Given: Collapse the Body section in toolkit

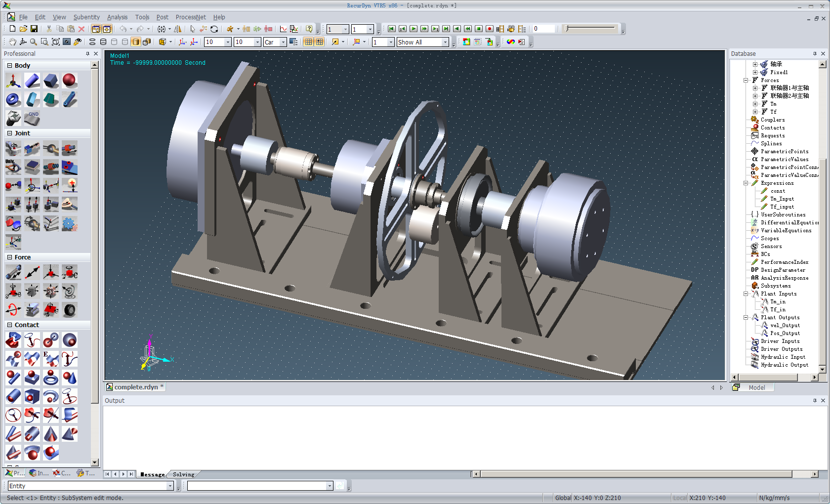Looking at the screenshot, I should pyautogui.click(x=9, y=65).
